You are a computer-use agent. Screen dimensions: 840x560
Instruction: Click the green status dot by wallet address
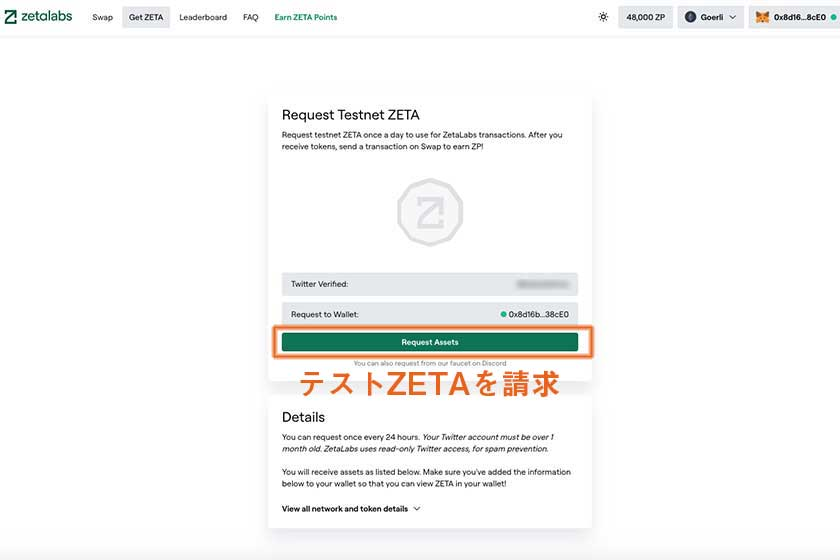[x=503, y=314]
